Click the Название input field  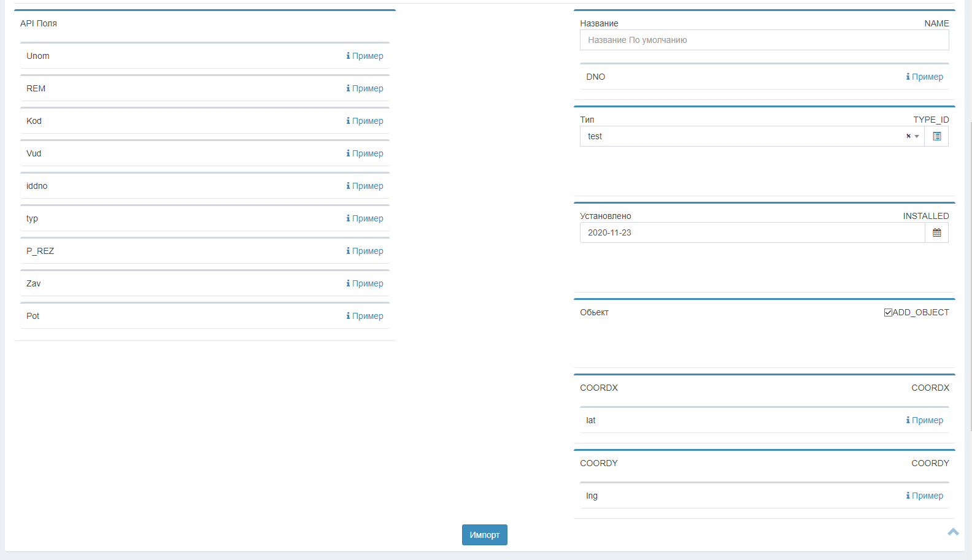tap(764, 40)
